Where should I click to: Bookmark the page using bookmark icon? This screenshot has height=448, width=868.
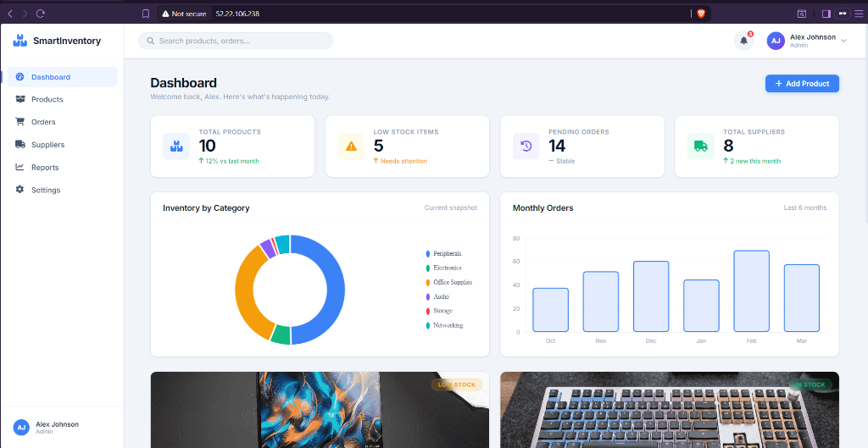[146, 14]
